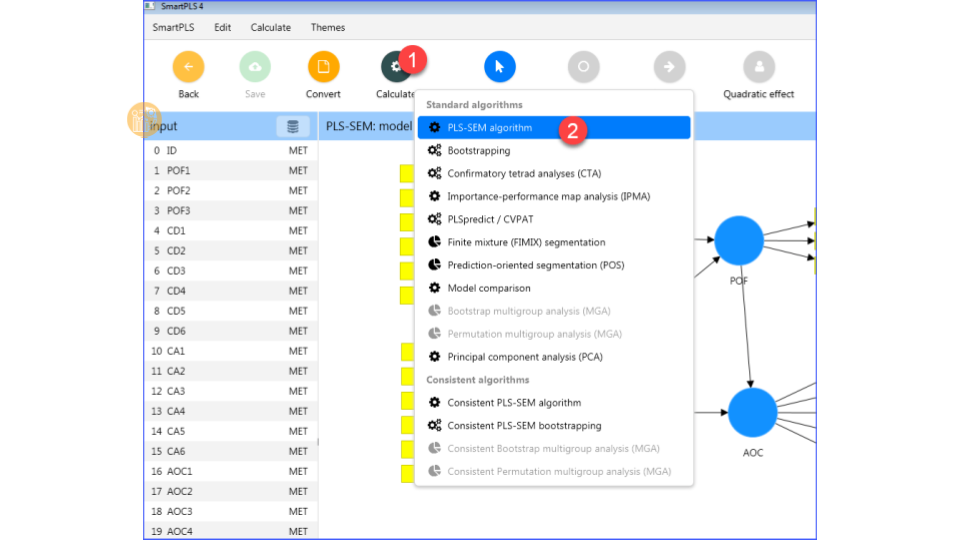Select Principal component analysis (PCA)
The image size is (960, 540).
click(554, 356)
